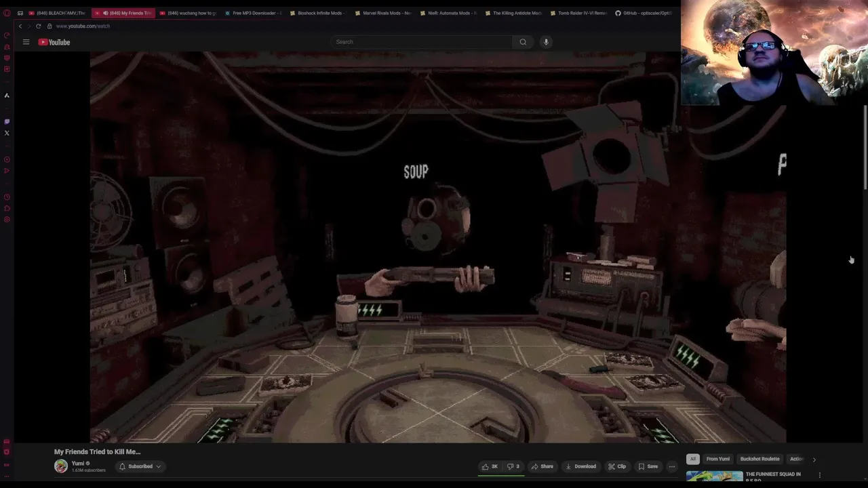Viewport: 868px width, 488px height.
Task: Select the My Friends Tried tab
Action: (x=123, y=13)
